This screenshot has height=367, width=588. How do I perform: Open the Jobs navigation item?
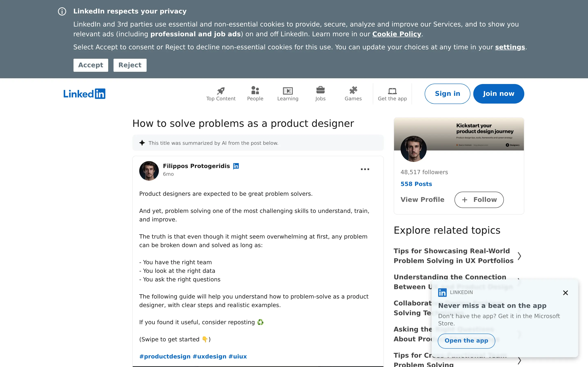tap(321, 91)
